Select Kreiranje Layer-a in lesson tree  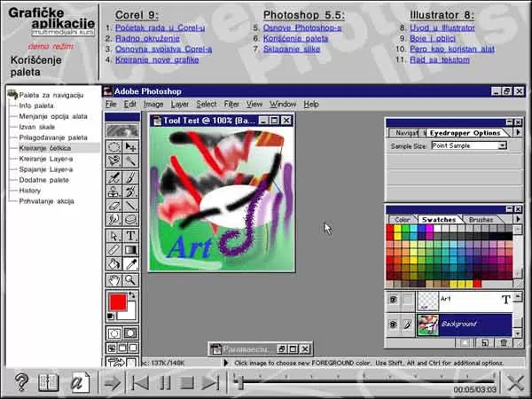point(46,159)
